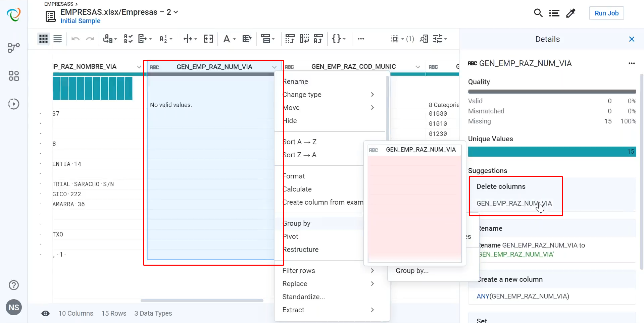The image size is (644, 323).
Task: Toggle the eye visibility icon near column count
Action: pos(45,313)
